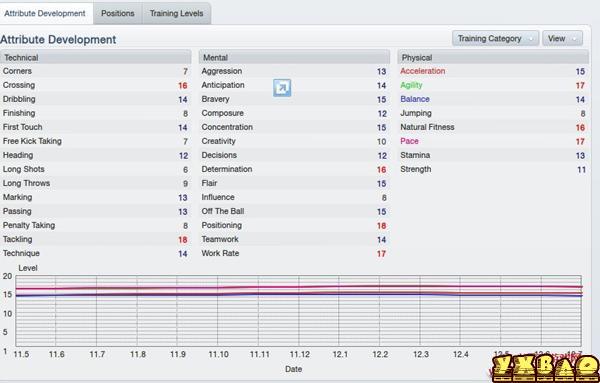Select the Marking attribute row
Viewport: 600px width, 383px height.
(96, 197)
